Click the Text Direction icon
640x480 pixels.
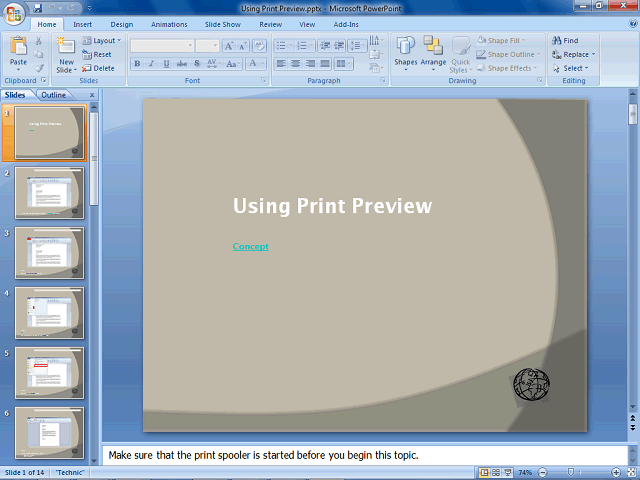pos(376,40)
